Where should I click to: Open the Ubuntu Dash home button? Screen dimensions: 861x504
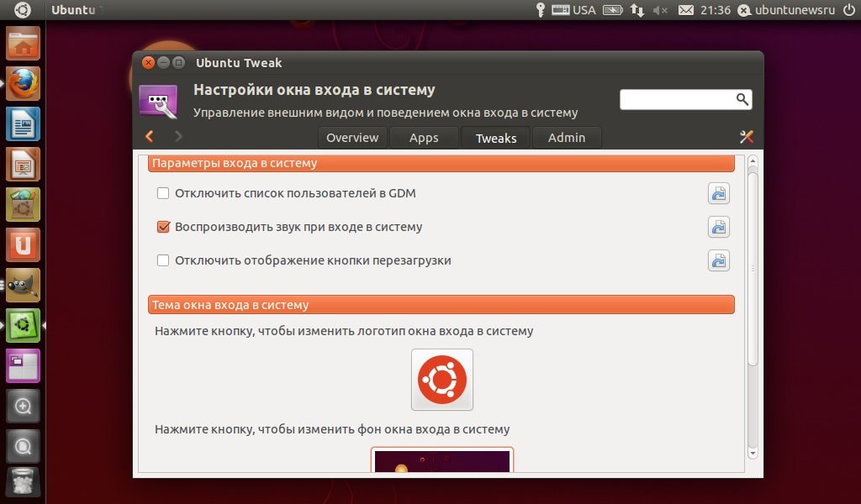23,10
